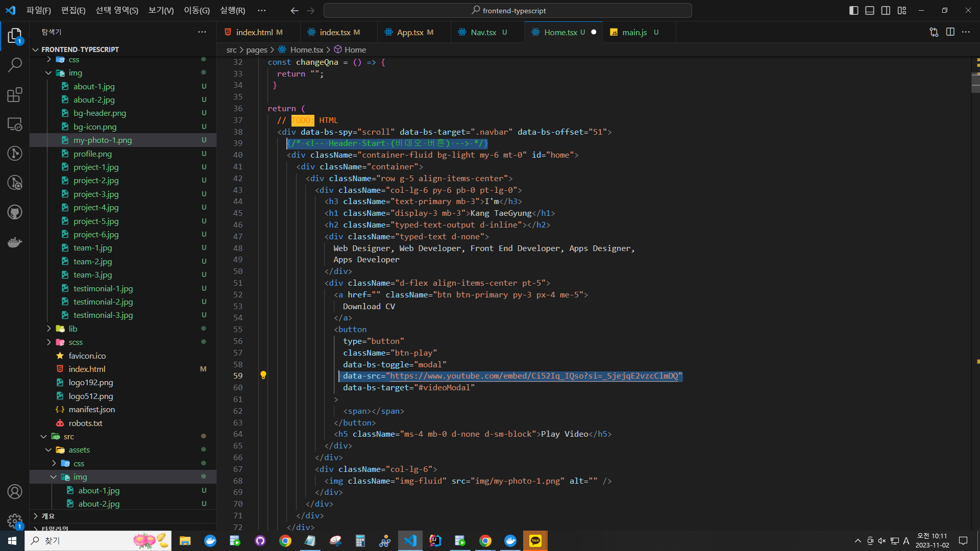Toggle bottom panel visibility
This screenshot has height=551, width=980.
pyautogui.click(x=870, y=11)
